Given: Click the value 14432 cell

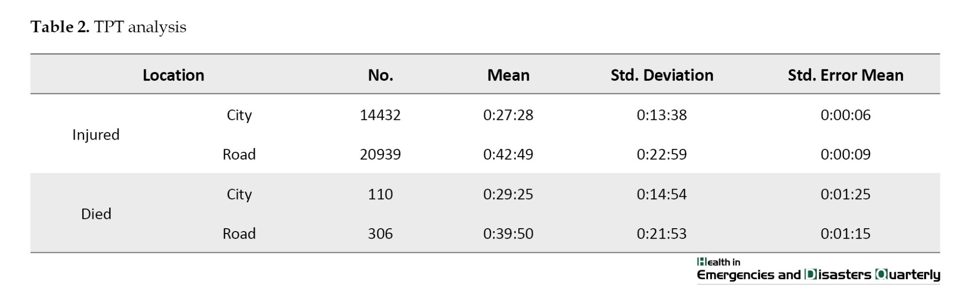Looking at the screenshot, I should 380,115.
